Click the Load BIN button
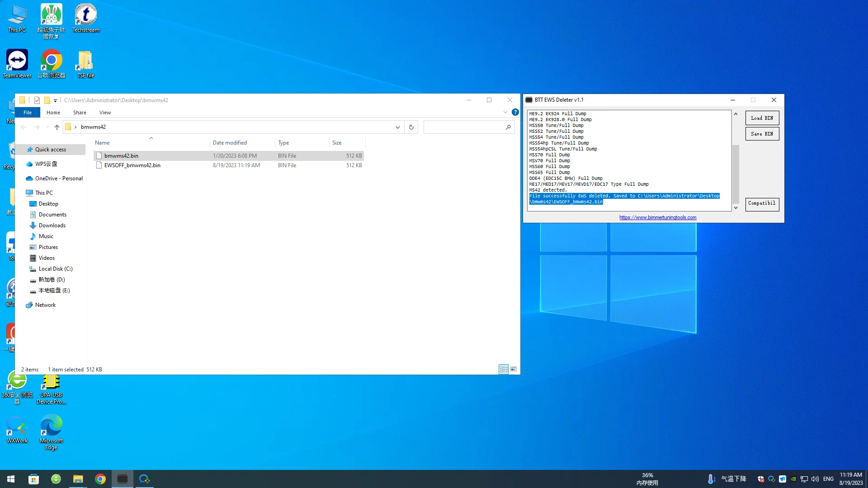868x488 pixels. coord(761,117)
